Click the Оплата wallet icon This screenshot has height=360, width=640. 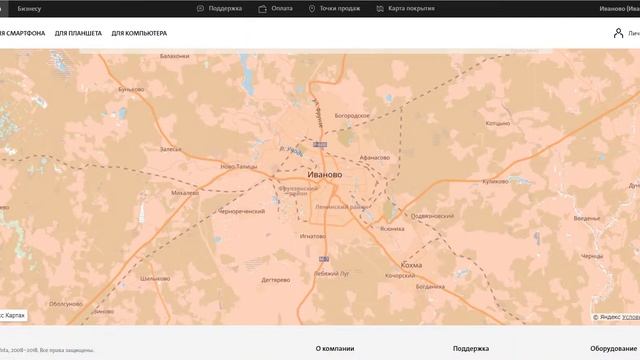(x=262, y=9)
